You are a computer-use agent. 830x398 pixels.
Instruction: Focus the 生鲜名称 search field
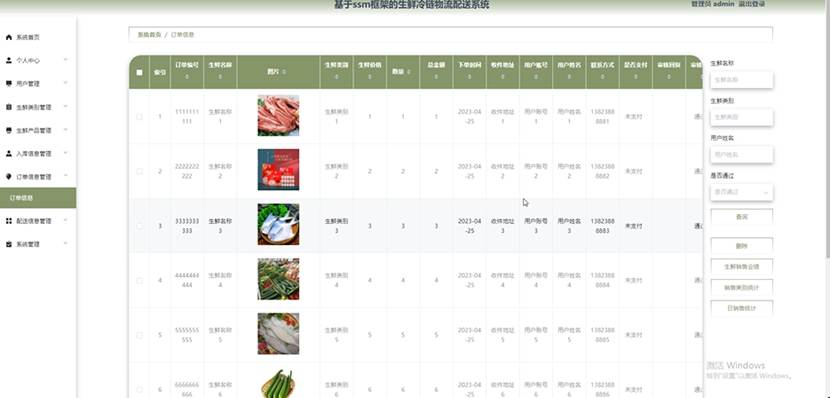pyautogui.click(x=741, y=80)
